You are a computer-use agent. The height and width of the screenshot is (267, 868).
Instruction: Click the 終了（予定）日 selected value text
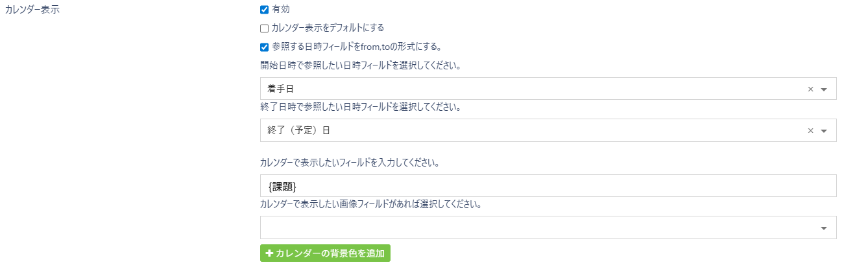point(299,130)
